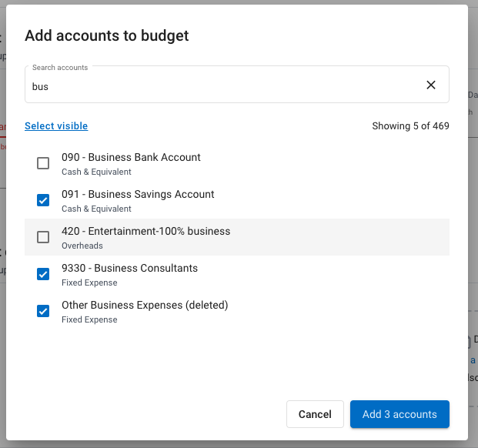Screen dimensions: 478x448
Task: Choose the 420 - Entertainment-100% business row title
Action: pos(145,231)
